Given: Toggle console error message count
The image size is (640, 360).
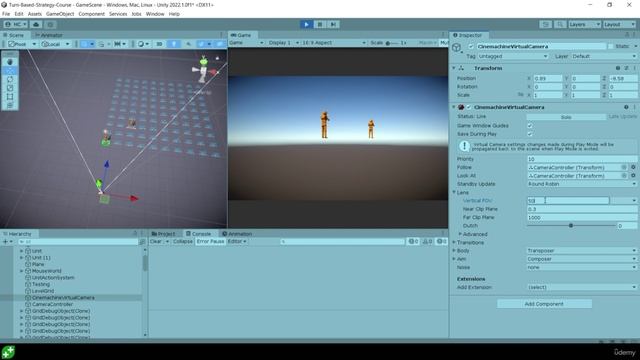Looking at the screenshot, I should point(442,242).
